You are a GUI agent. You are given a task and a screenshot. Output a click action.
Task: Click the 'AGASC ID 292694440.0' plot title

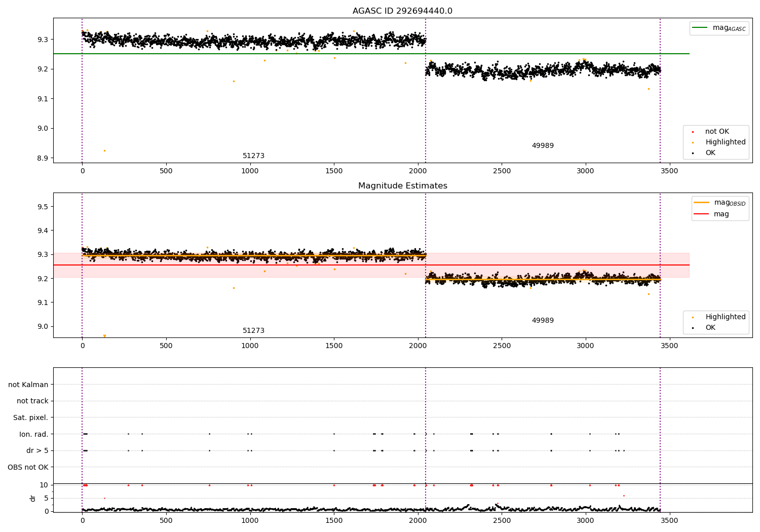point(402,11)
